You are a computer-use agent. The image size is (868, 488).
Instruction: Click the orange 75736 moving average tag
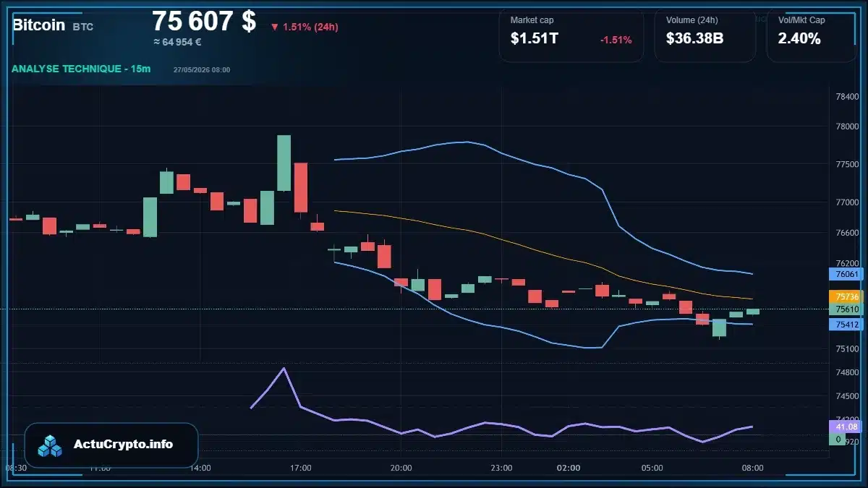coord(846,296)
